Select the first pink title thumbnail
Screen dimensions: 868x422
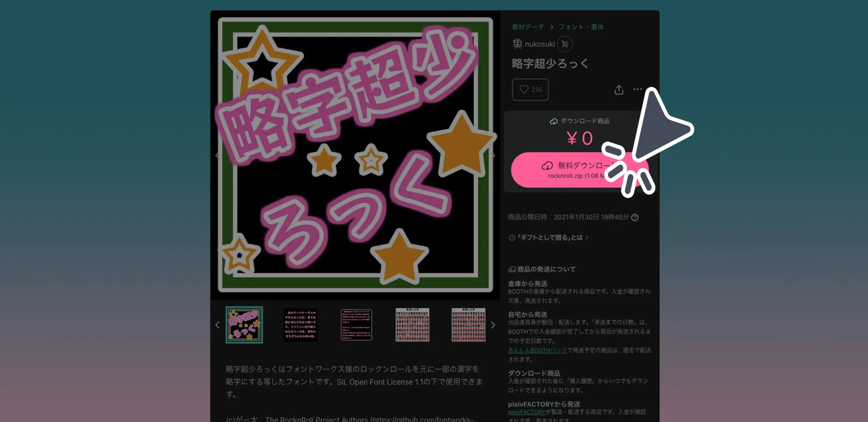click(x=244, y=325)
